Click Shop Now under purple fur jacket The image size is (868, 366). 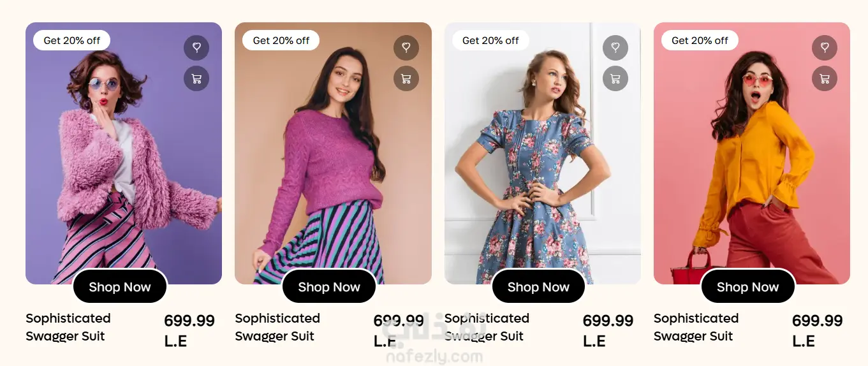click(120, 287)
